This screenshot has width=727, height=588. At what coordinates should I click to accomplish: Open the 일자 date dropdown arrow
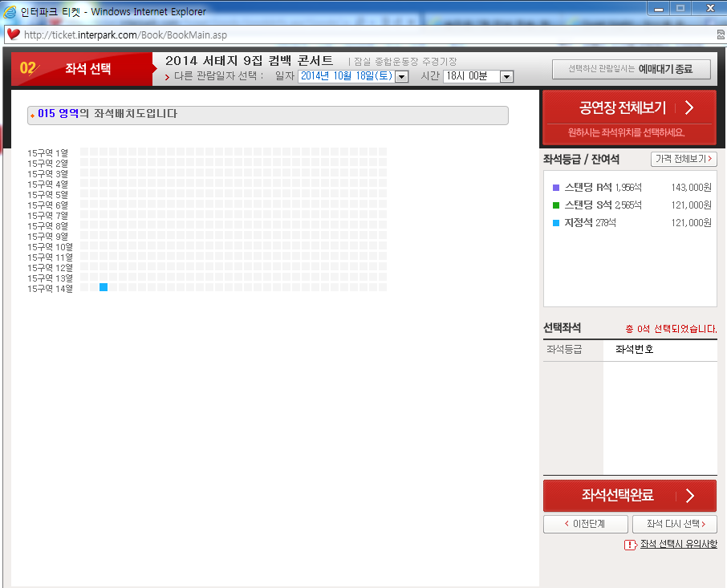[x=403, y=76]
